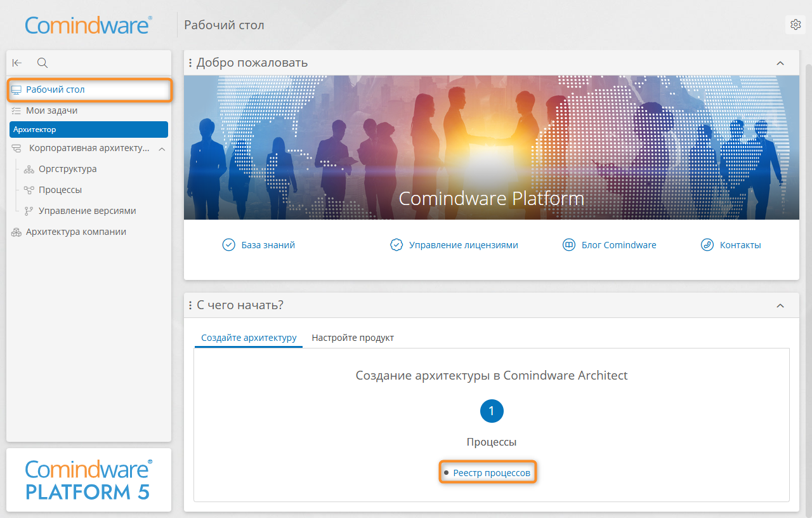Switch to the Настройте продукт tab

353,338
